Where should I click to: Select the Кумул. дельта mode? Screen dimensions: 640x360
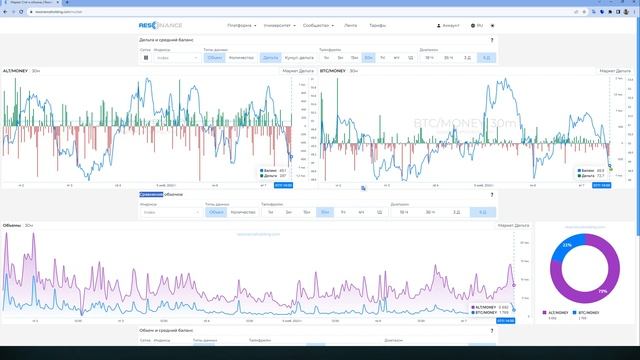[x=299, y=58]
